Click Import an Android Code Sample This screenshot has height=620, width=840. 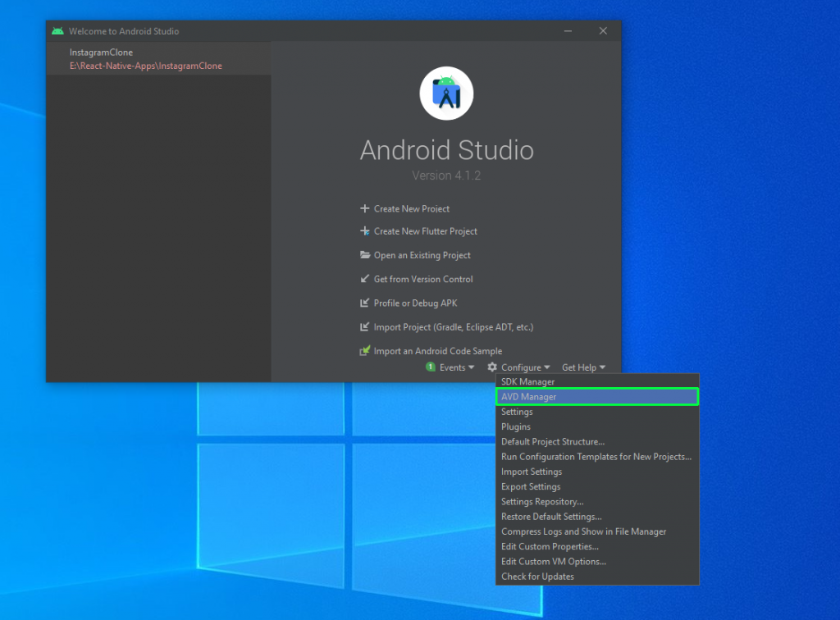tap(438, 351)
